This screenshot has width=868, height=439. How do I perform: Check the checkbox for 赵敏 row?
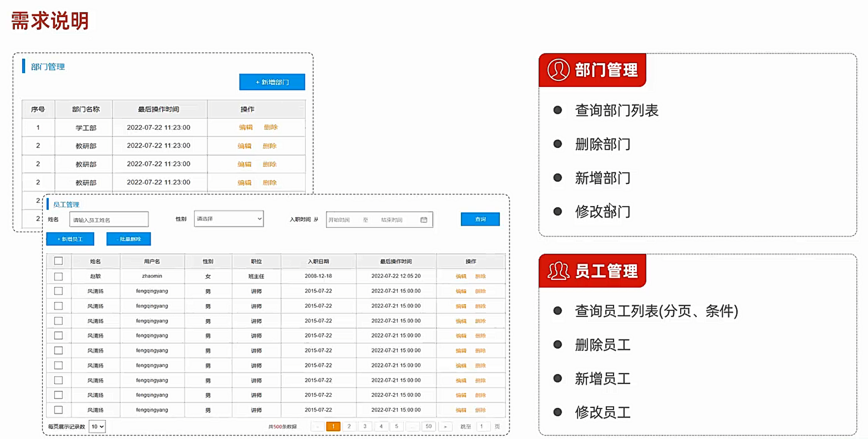[x=58, y=276]
